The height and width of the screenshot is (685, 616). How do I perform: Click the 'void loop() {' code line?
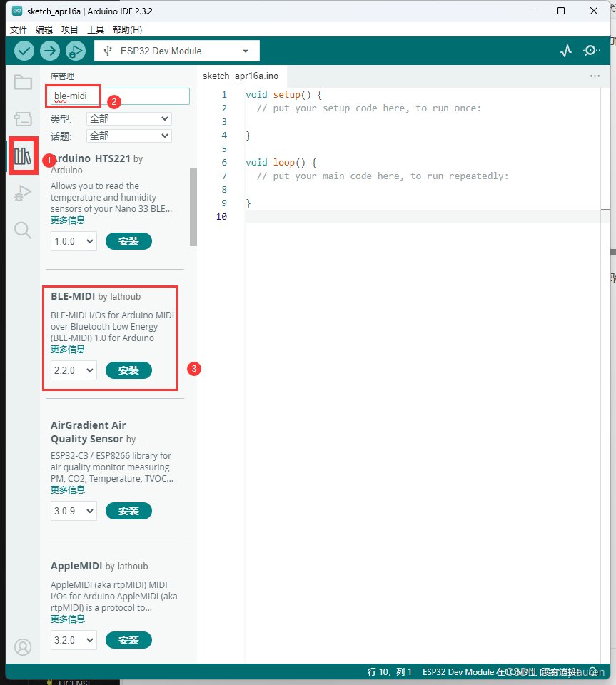(281, 163)
